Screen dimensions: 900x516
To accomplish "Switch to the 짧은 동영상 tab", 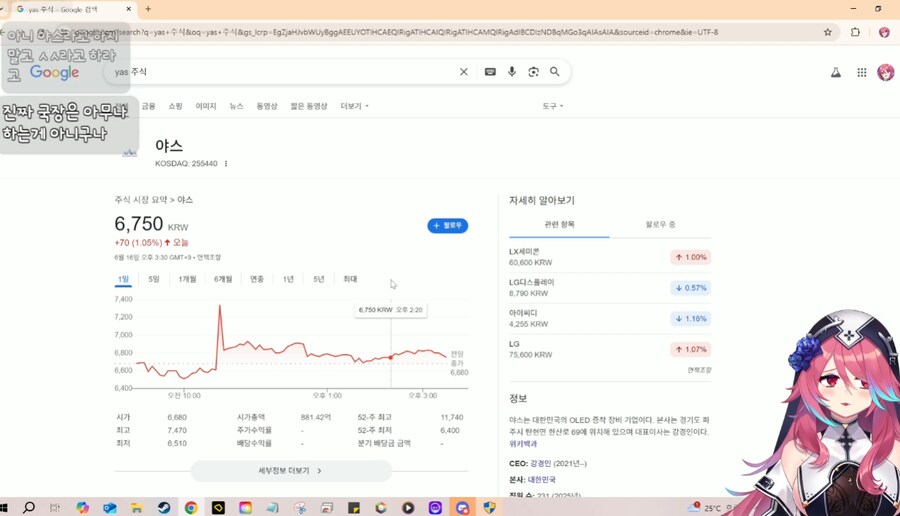I will click(309, 106).
